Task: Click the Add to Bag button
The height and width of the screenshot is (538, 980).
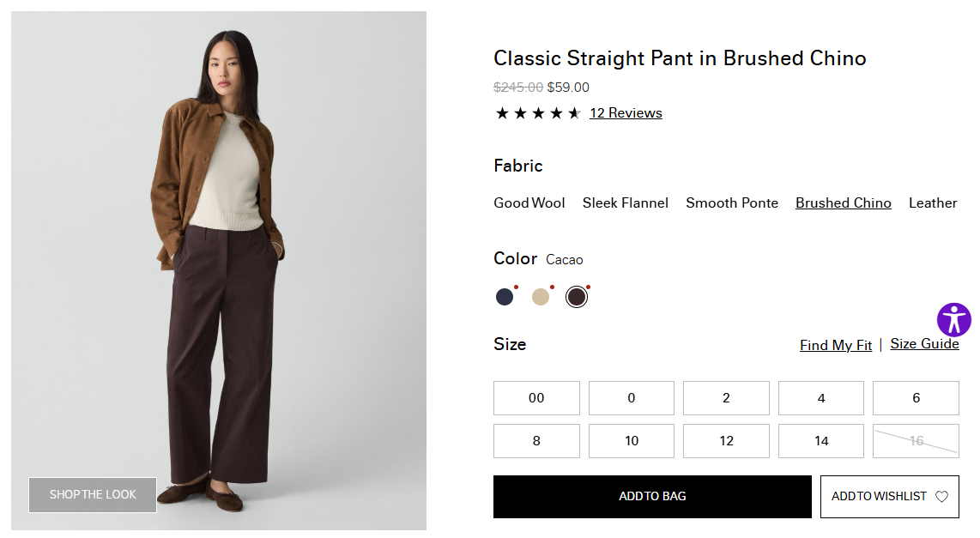Action: click(x=652, y=497)
